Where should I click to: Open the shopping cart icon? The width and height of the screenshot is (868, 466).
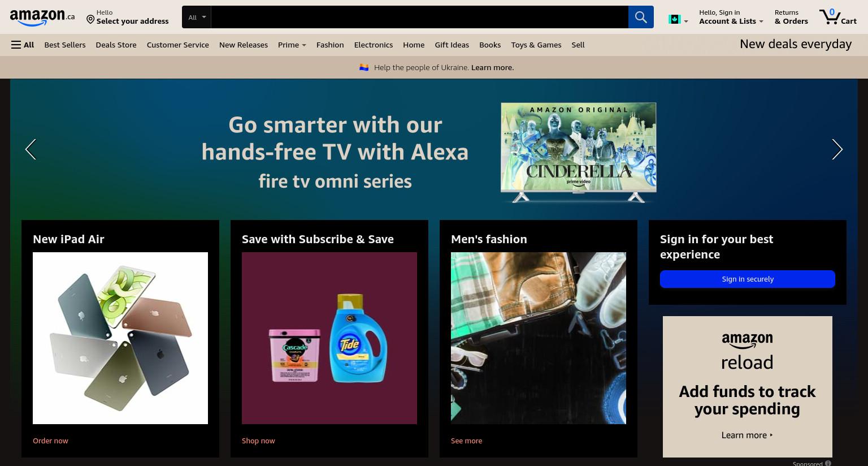click(838, 17)
